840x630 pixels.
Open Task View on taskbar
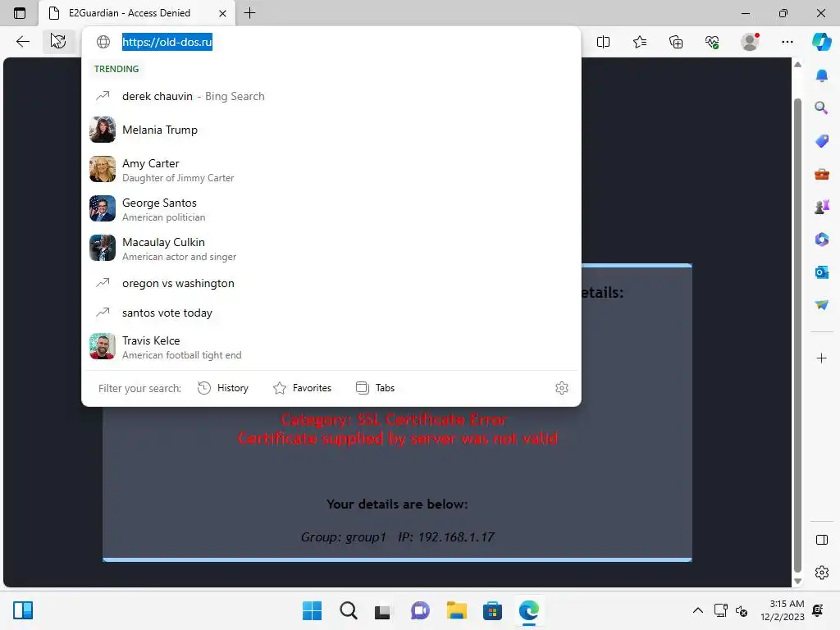pyautogui.click(x=382, y=610)
